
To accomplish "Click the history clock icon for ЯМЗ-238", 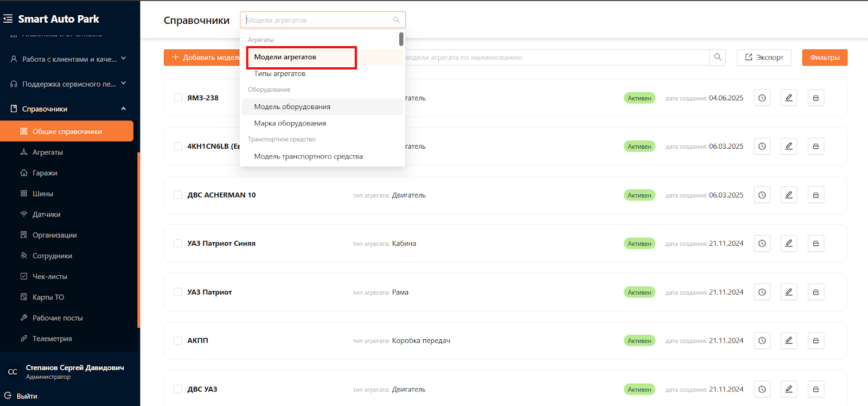I will point(762,98).
